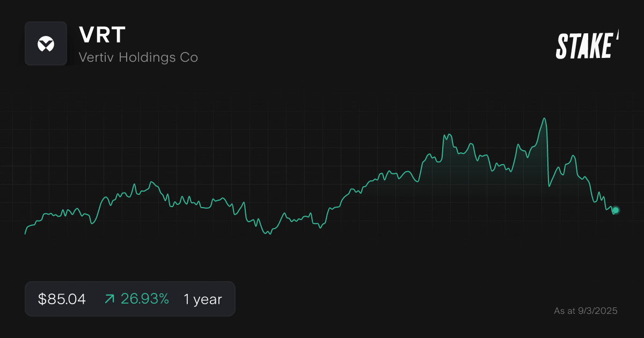Expand the VRT ticker details
This screenshot has height=338, width=644.
103,35
